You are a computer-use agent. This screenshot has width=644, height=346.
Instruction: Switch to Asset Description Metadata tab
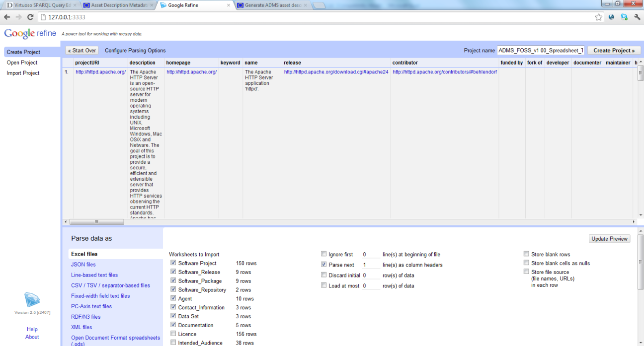pos(118,5)
